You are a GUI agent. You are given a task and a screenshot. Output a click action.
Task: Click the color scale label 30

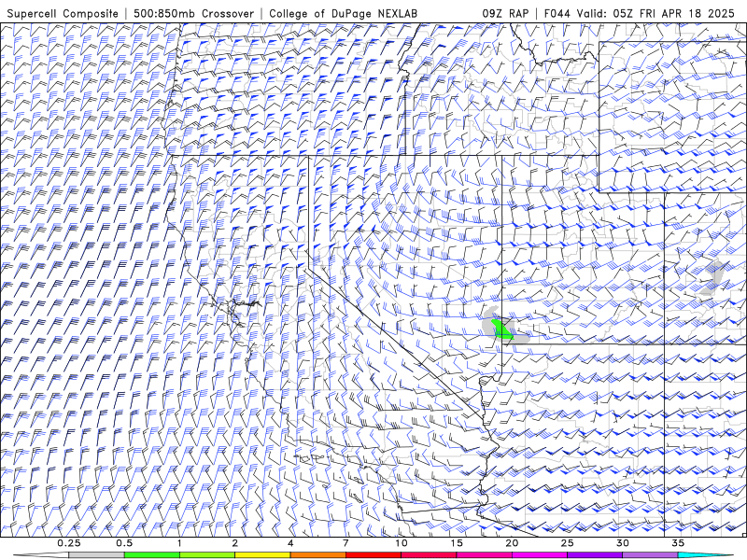pos(623,543)
